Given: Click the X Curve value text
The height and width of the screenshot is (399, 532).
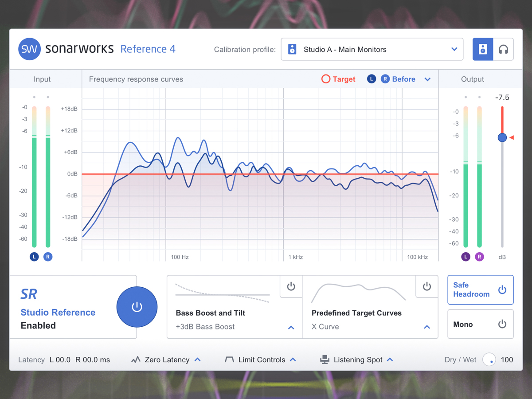Looking at the screenshot, I should coord(325,327).
